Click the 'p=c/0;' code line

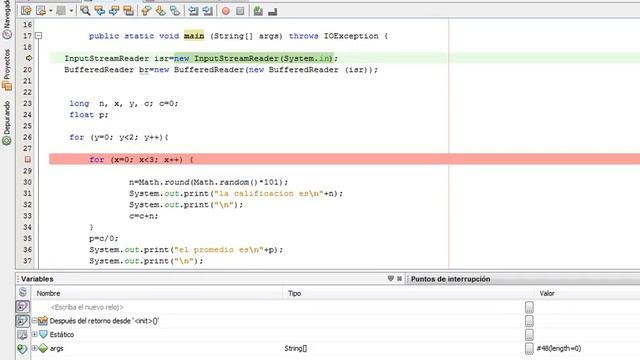point(104,238)
